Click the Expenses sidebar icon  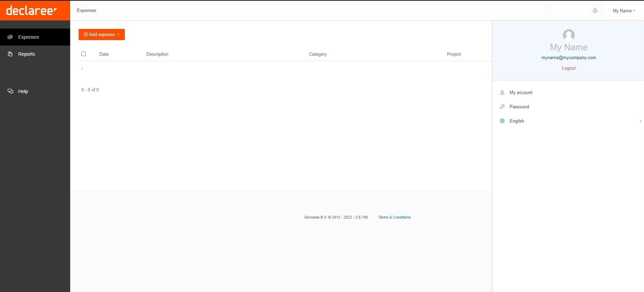pyautogui.click(x=10, y=37)
